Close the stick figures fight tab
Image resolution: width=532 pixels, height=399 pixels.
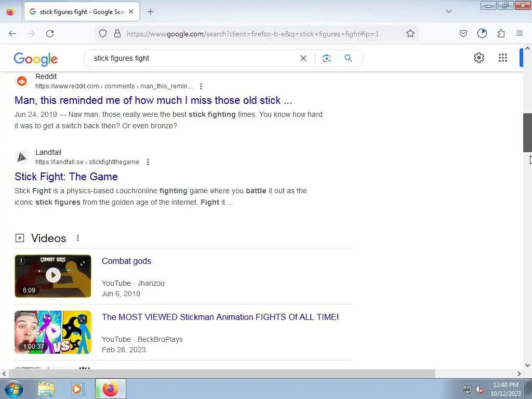(x=131, y=12)
